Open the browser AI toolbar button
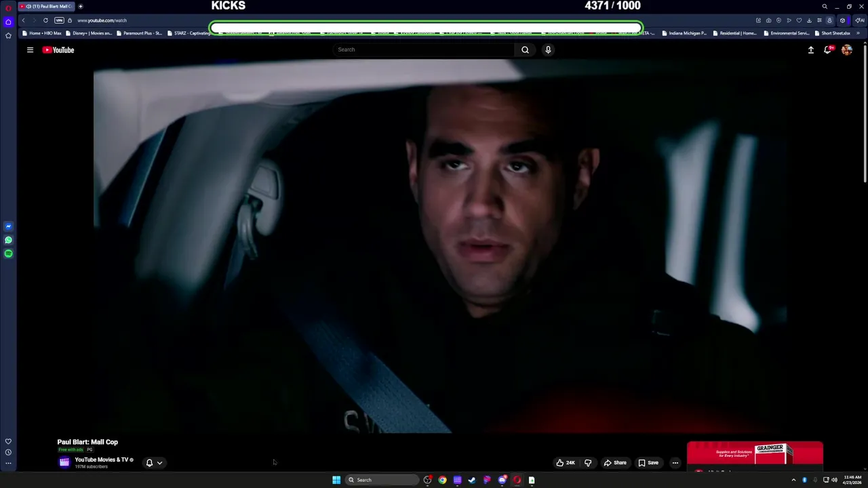 coord(859,20)
